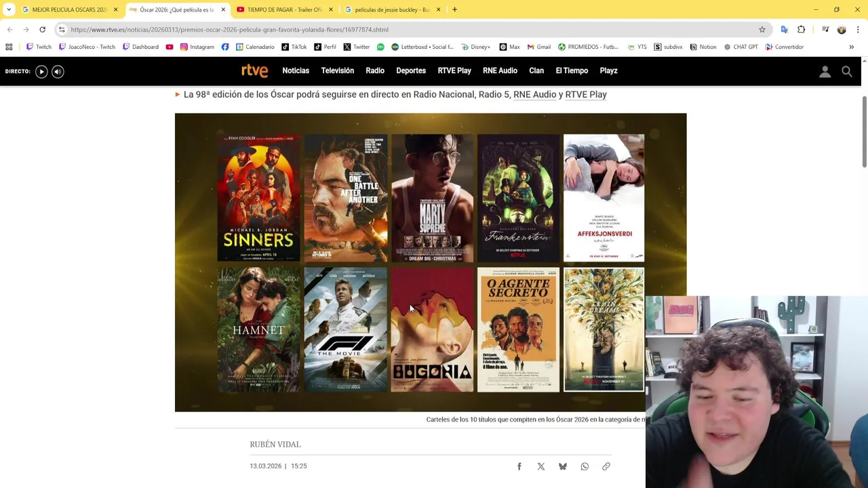This screenshot has width=868, height=488.
Task: Open the YouTube bookmark icon
Action: coord(170,47)
